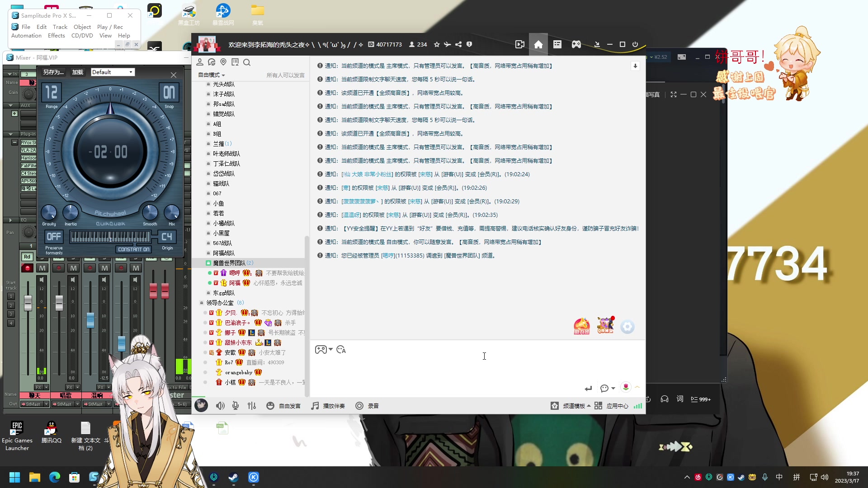This screenshot has height=488, width=868.
Task: Open the Windows Start menu
Action: coord(14,477)
